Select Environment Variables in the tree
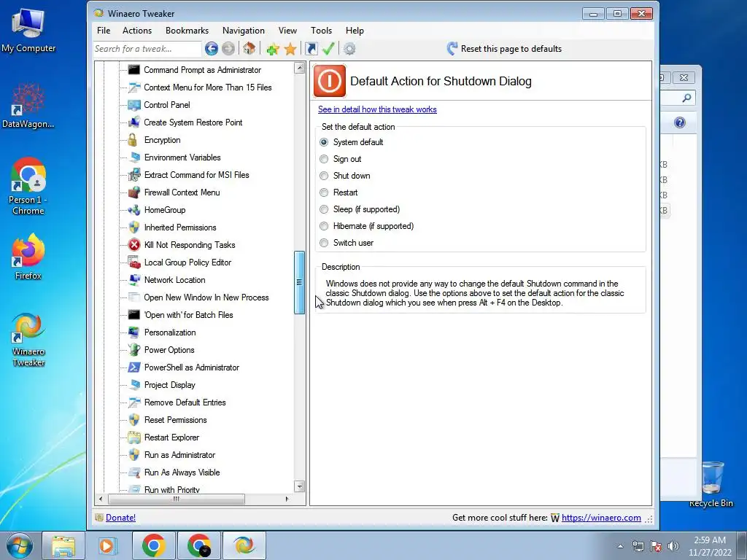The image size is (747, 560). (182, 157)
